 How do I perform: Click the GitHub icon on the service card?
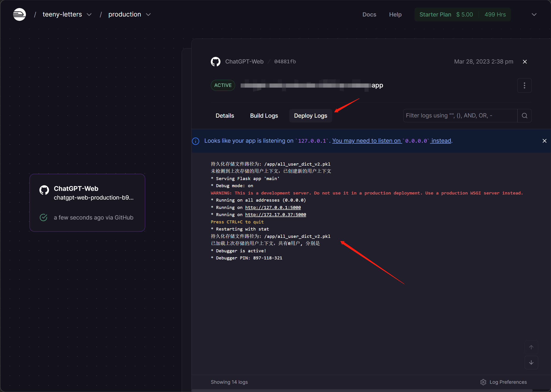click(44, 190)
